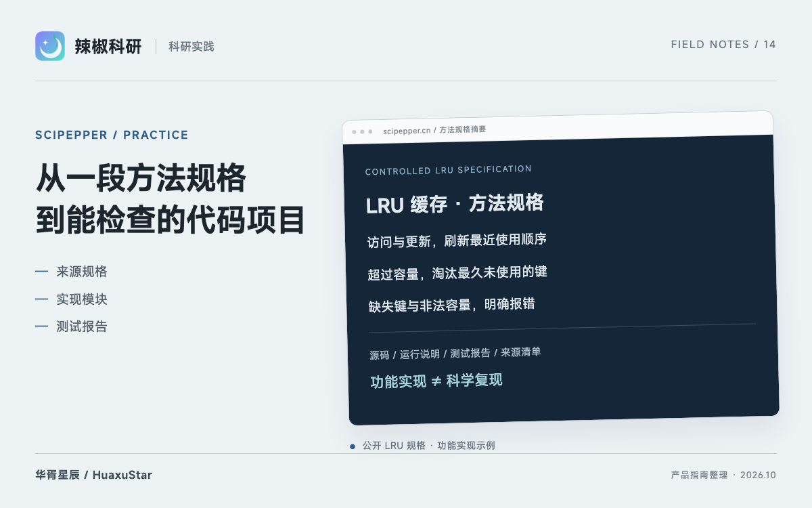Click the headline line 到能检查的代码项目

(171, 219)
